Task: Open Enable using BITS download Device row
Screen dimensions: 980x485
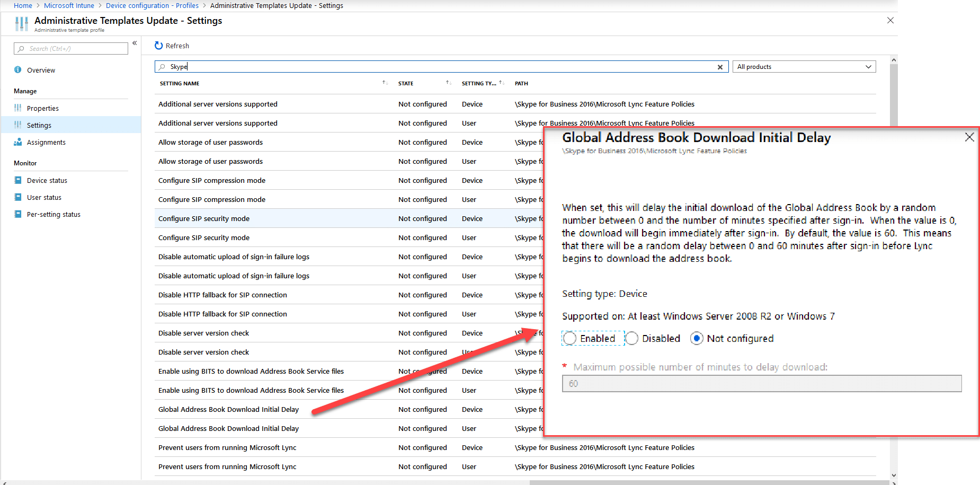Action: [349, 371]
